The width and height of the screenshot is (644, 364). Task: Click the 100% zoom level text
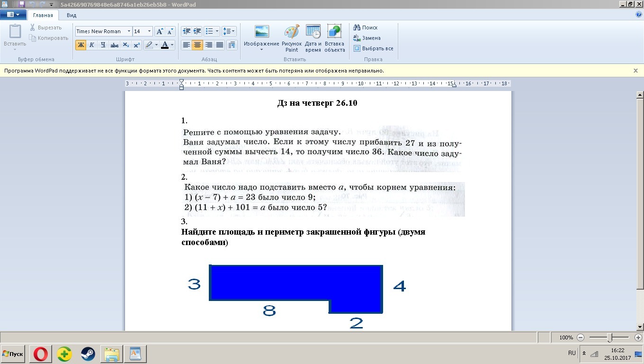566,337
